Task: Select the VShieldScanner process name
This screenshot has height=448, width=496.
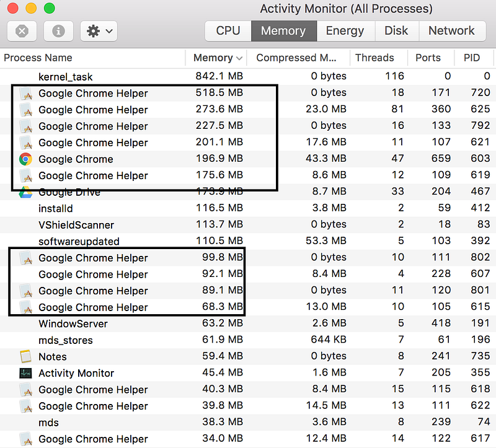Action: (x=76, y=225)
